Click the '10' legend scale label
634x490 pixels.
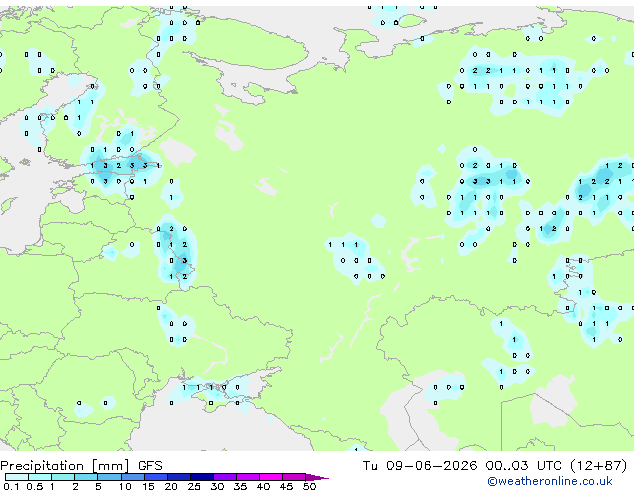click(x=125, y=486)
